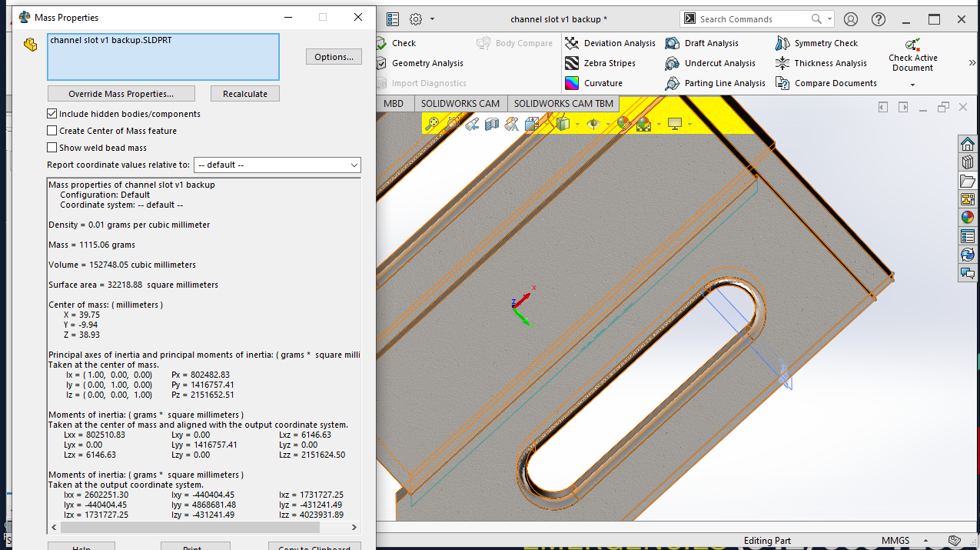Click Options button in Mass Properties
Viewport: 980px width, 550px height.
coord(334,57)
